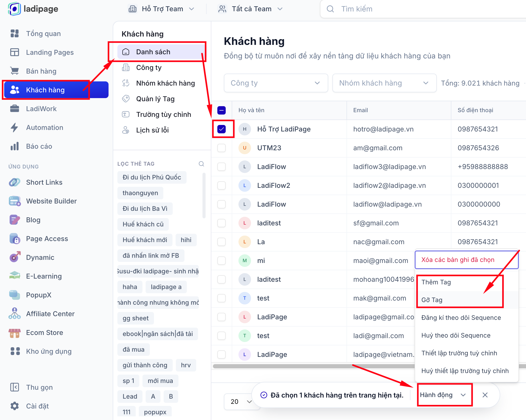Viewport: 526px width, 420px height.
Task: Open the PopupX app icon
Action: pos(15,295)
